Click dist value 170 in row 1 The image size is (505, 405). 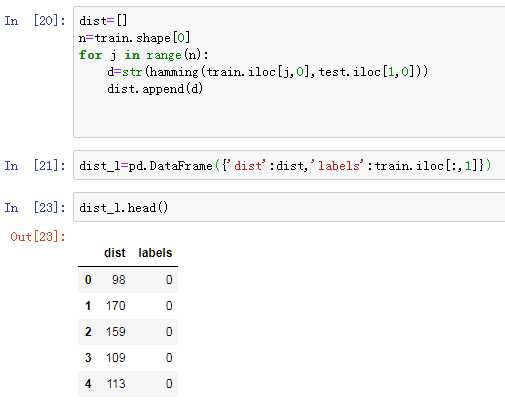116,305
